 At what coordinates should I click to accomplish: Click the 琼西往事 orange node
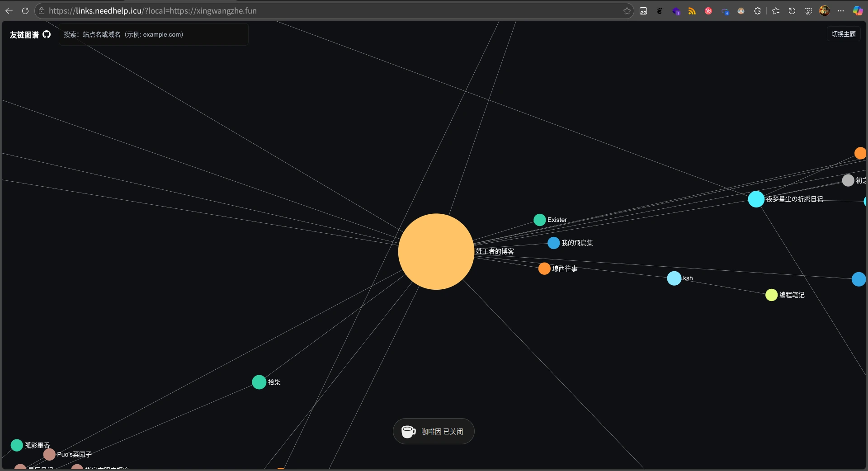544,268
